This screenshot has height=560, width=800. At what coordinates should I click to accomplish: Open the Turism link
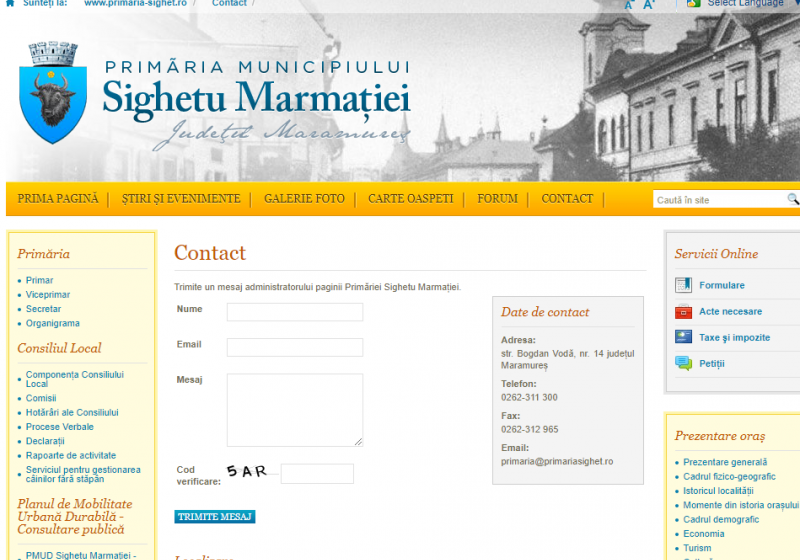click(697, 547)
